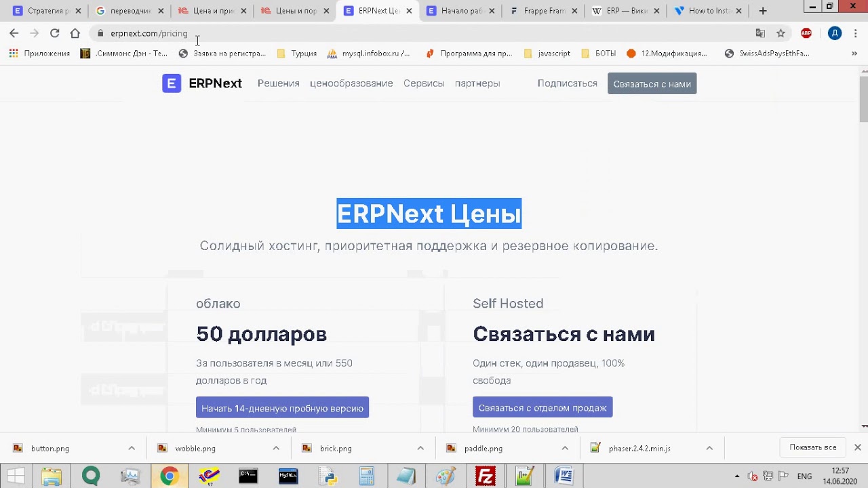The image size is (868, 488).
Task: Switch ENG keyboard language indicator
Action: [804, 476]
